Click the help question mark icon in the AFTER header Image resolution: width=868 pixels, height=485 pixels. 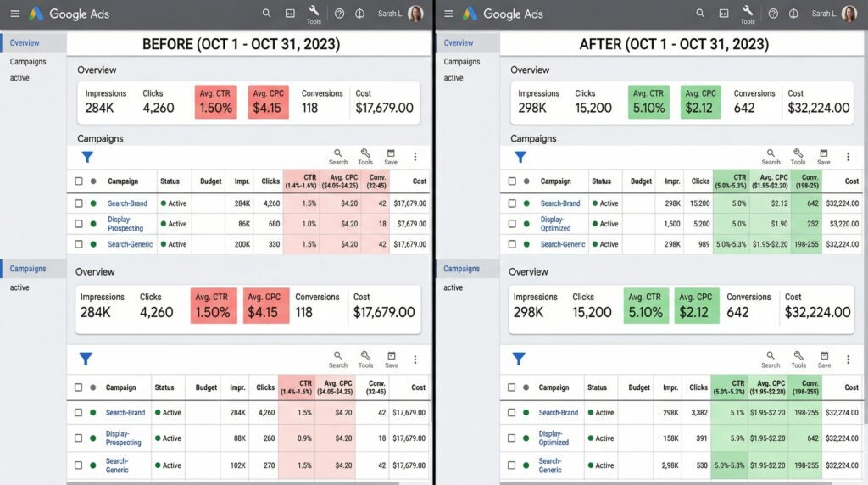(x=773, y=14)
